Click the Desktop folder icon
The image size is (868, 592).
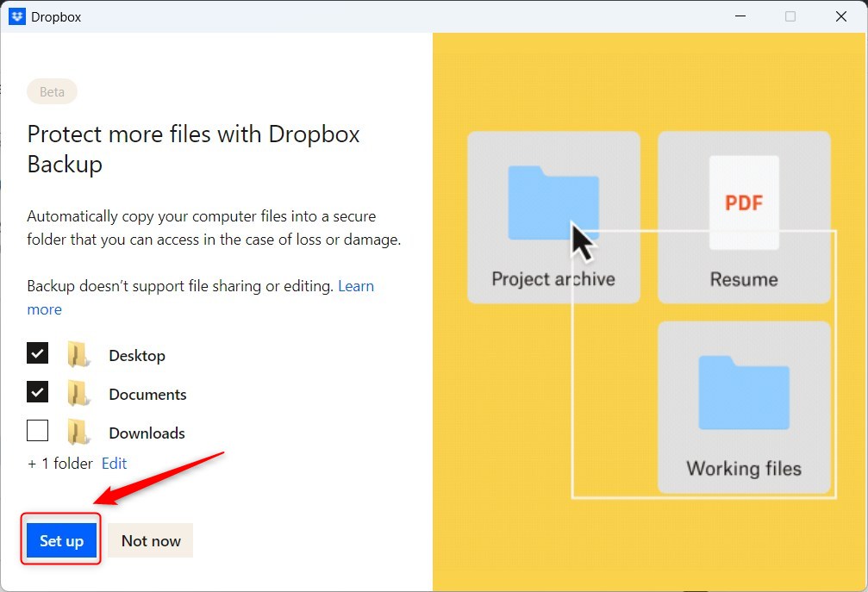(78, 354)
